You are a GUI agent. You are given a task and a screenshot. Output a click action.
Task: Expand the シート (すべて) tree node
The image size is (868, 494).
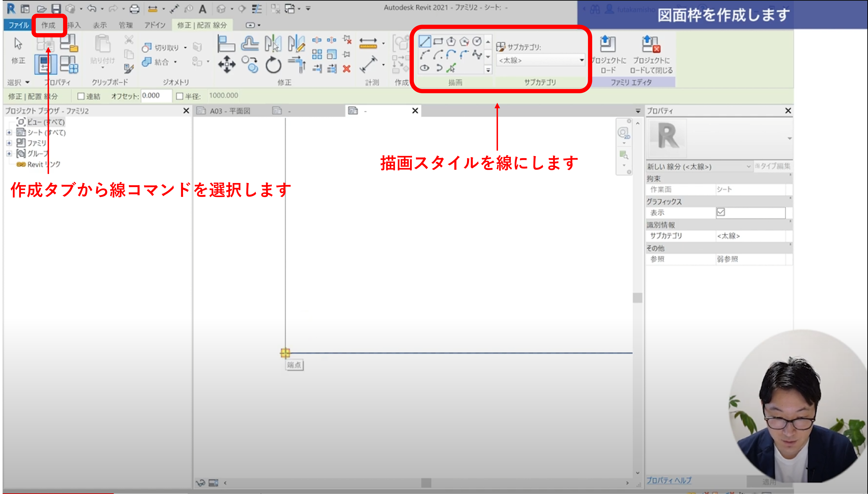9,133
